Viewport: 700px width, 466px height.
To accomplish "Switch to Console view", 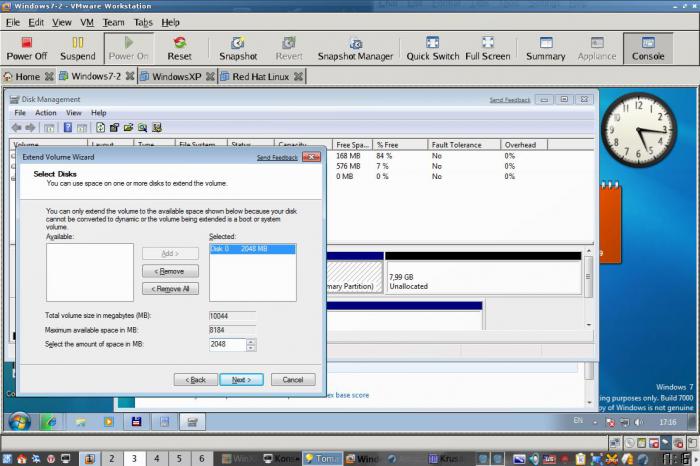I will pyautogui.click(x=648, y=49).
